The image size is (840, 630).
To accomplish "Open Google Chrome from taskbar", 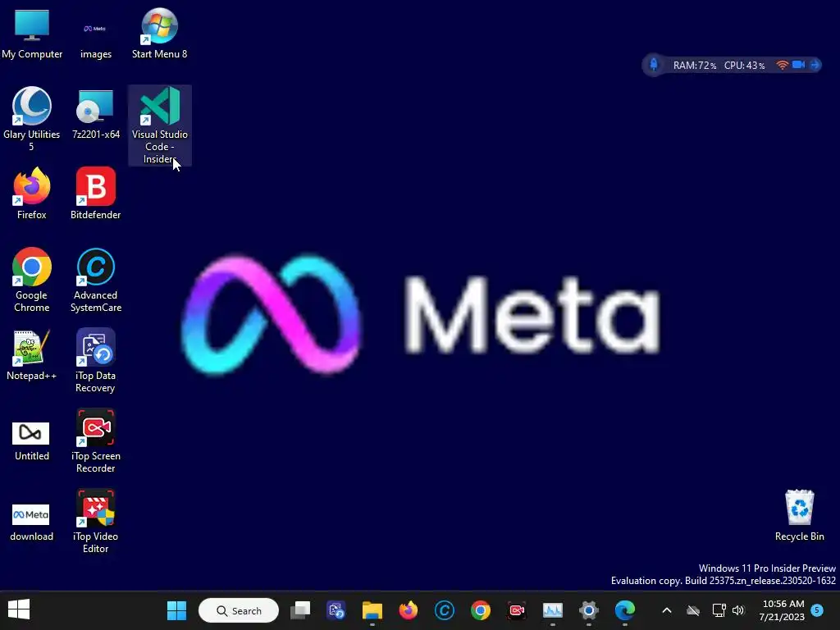I will (480, 610).
